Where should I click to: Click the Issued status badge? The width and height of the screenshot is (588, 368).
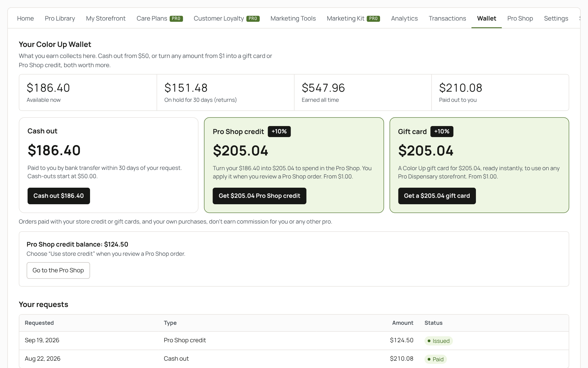[439, 341]
